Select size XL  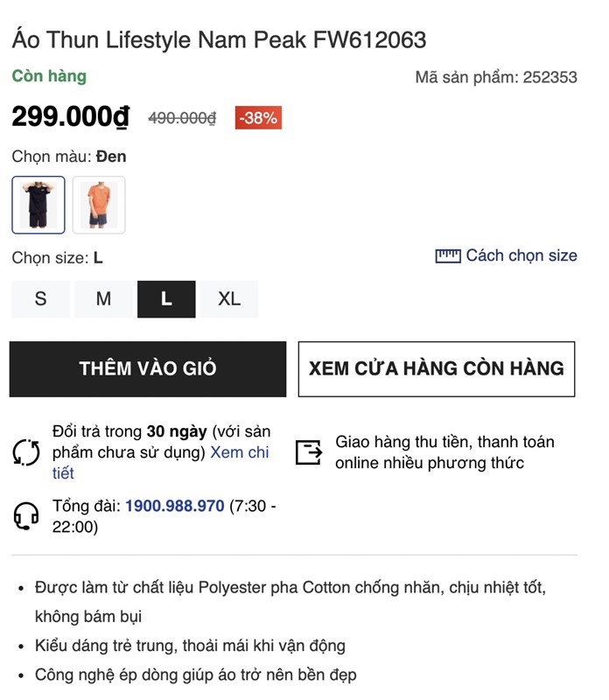[228, 298]
